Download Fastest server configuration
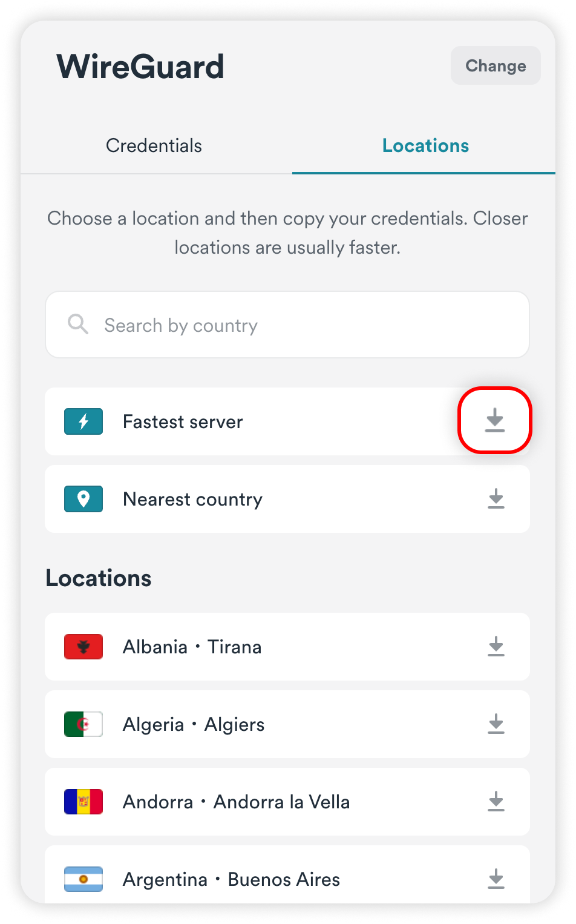This screenshot has height=924, width=576. click(x=495, y=420)
